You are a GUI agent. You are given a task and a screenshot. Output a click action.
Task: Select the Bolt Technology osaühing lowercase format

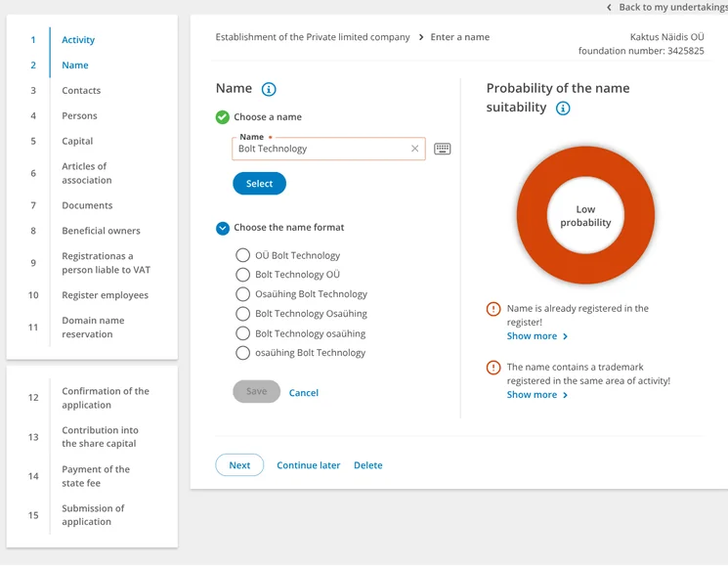[242, 333]
